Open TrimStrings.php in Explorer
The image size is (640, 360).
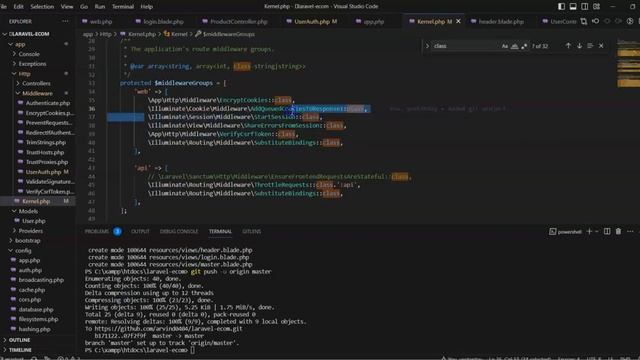tap(45, 142)
